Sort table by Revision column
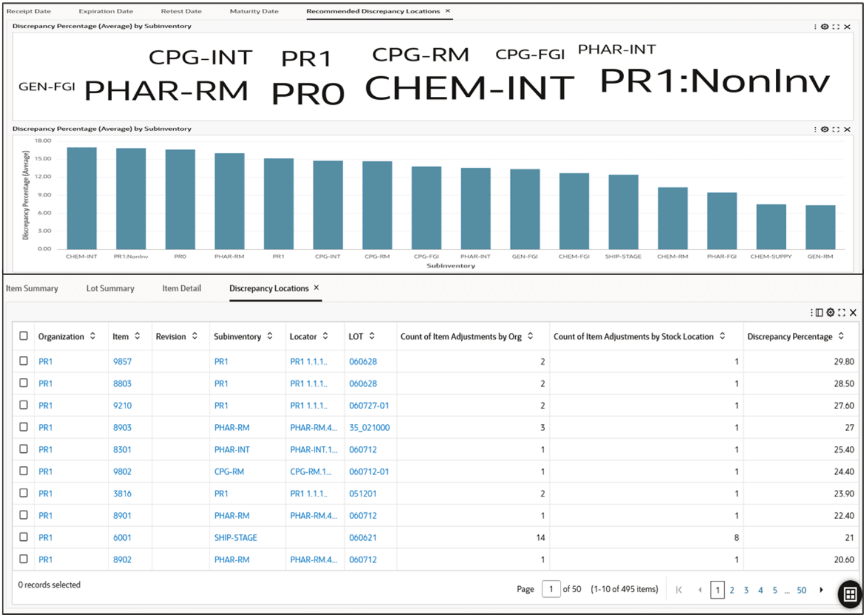Image resolution: width=865 pixels, height=616 pixels. (195, 336)
